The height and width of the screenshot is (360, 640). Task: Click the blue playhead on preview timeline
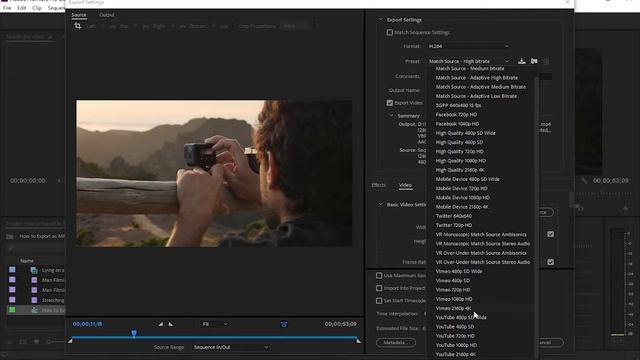point(134,333)
